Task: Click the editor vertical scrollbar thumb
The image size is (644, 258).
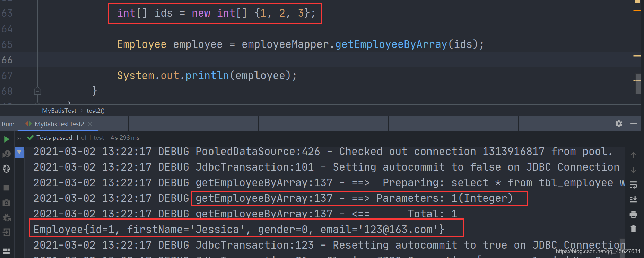Action: point(638,84)
